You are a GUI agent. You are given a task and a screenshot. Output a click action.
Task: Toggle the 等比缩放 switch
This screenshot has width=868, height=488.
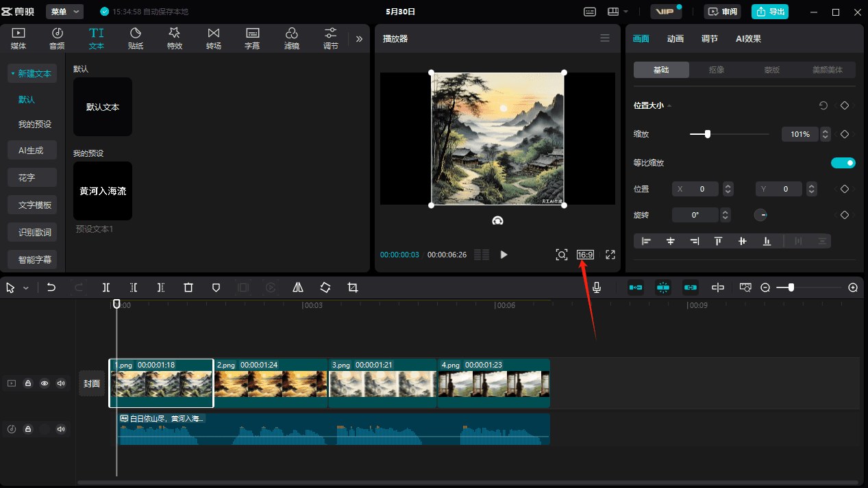tap(843, 163)
